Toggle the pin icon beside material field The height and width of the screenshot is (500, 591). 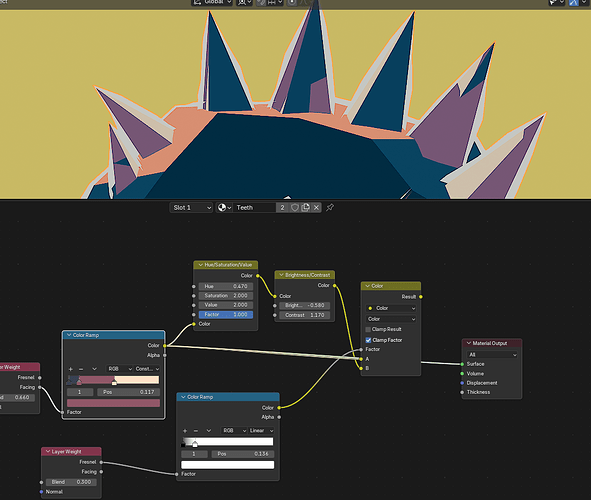(x=330, y=208)
